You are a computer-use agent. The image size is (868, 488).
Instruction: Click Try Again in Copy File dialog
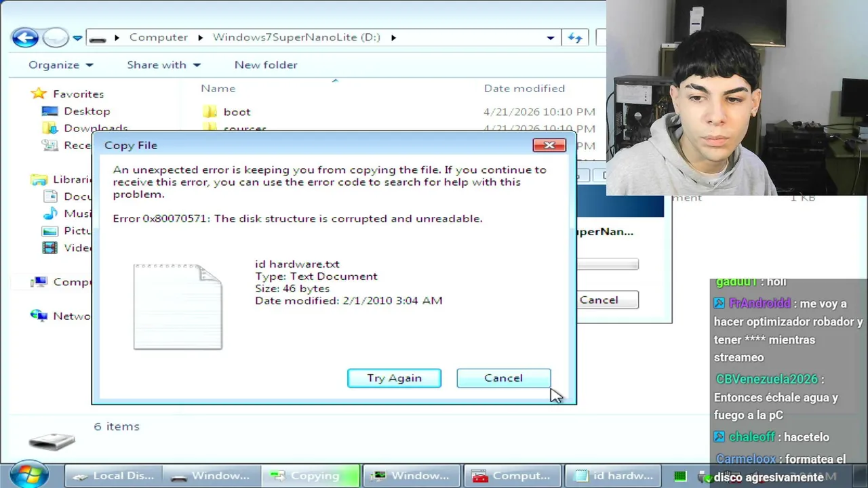pos(394,378)
